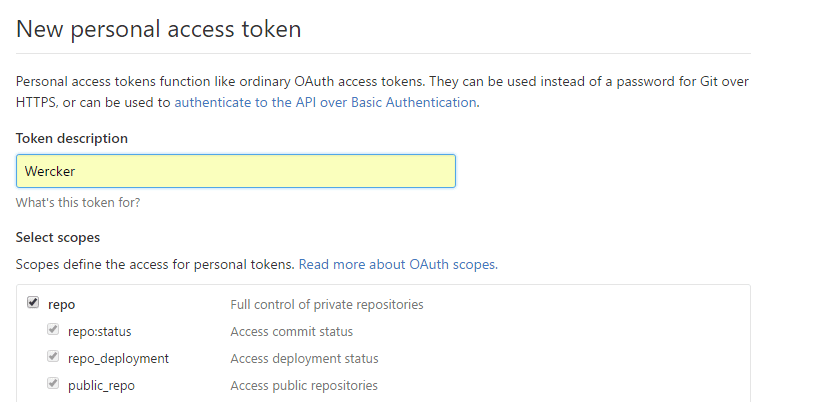Click the bold repo scope label

tap(62, 304)
